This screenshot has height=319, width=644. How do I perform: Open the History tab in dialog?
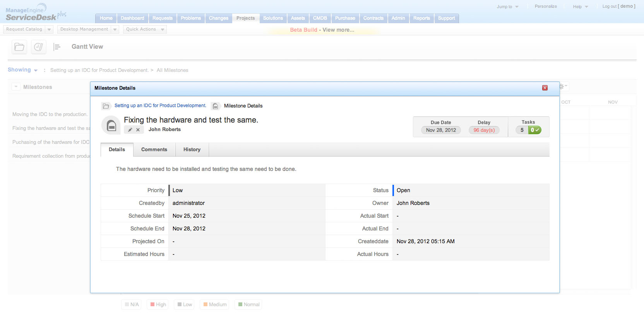pyautogui.click(x=192, y=150)
